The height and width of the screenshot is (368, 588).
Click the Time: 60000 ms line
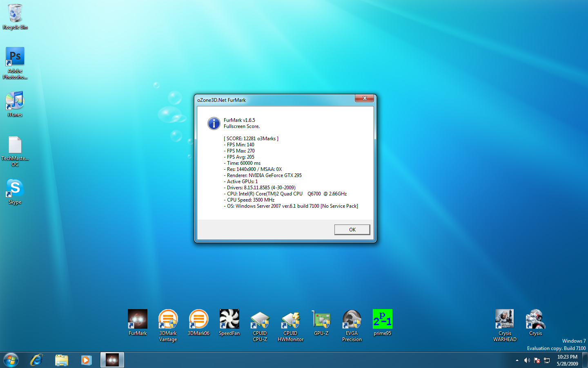tap(242, 163)
